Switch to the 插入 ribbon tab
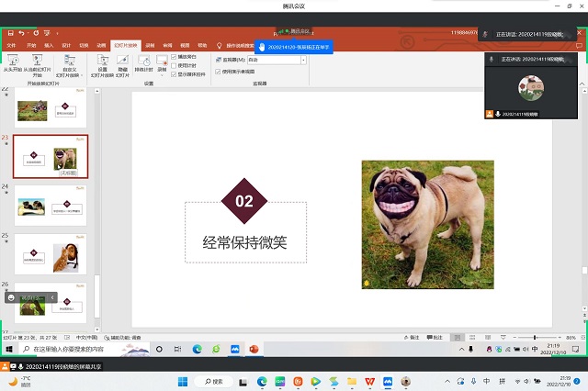Screen dimensions: 588x391 49,44
